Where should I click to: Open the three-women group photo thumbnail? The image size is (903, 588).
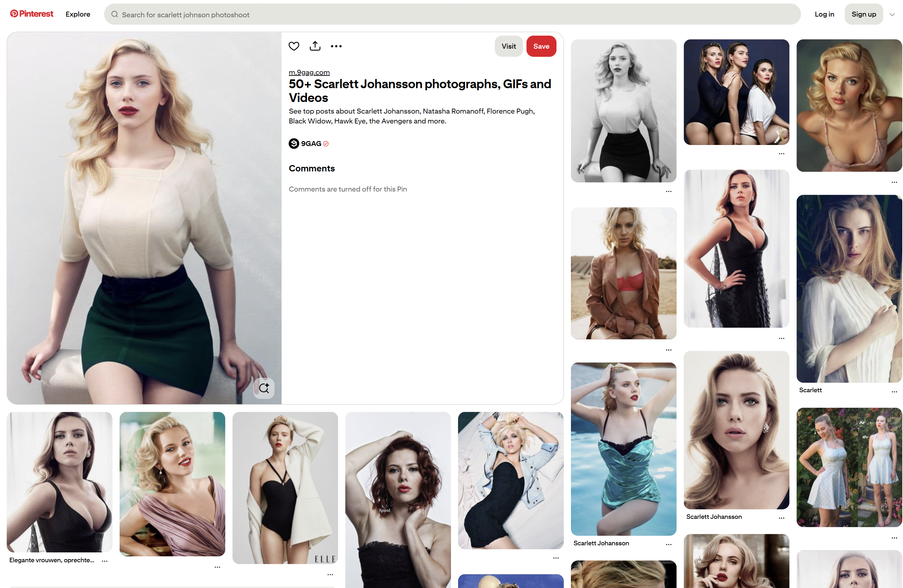coord(736,92)
